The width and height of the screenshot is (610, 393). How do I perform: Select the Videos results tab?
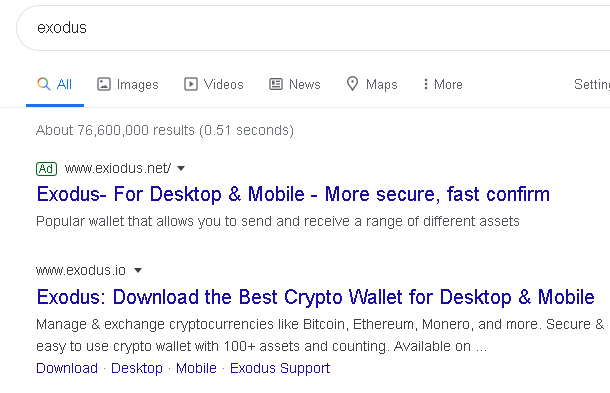[214, 84]
